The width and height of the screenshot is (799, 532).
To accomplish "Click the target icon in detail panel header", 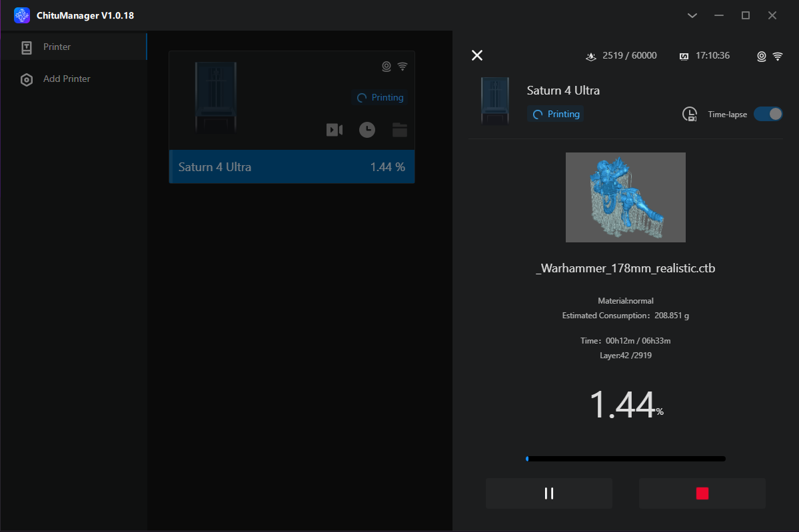I will click(761, 56).
